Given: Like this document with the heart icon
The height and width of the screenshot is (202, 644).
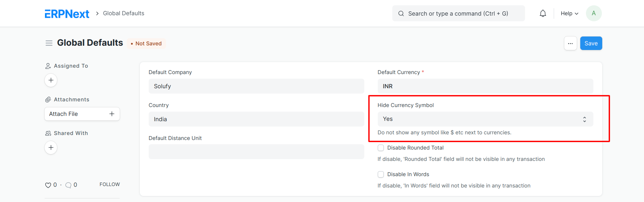Looking at the screenshot, I should [x=48, y=185].
